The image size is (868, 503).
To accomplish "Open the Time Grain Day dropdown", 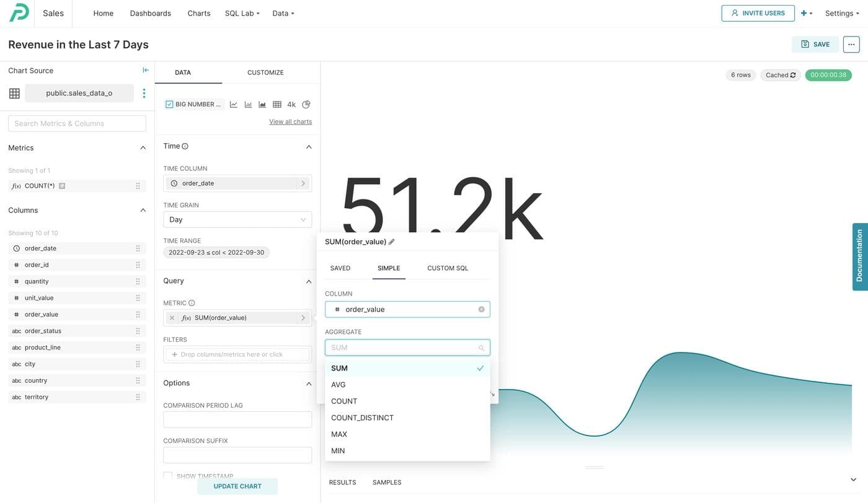I will click(237, 219).
